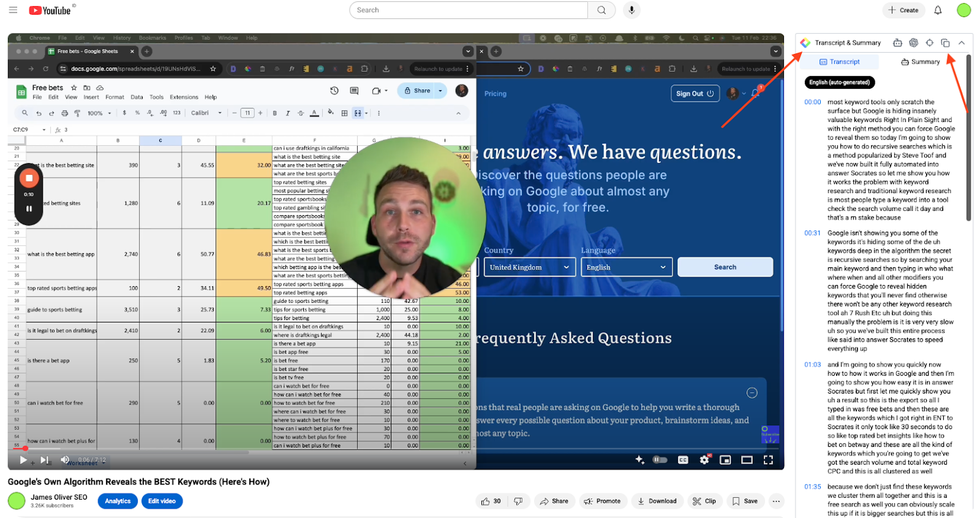Collapse the Transcript & Summary panel
Viewport: 980px width, 518px height.
[x=962, y=42]
